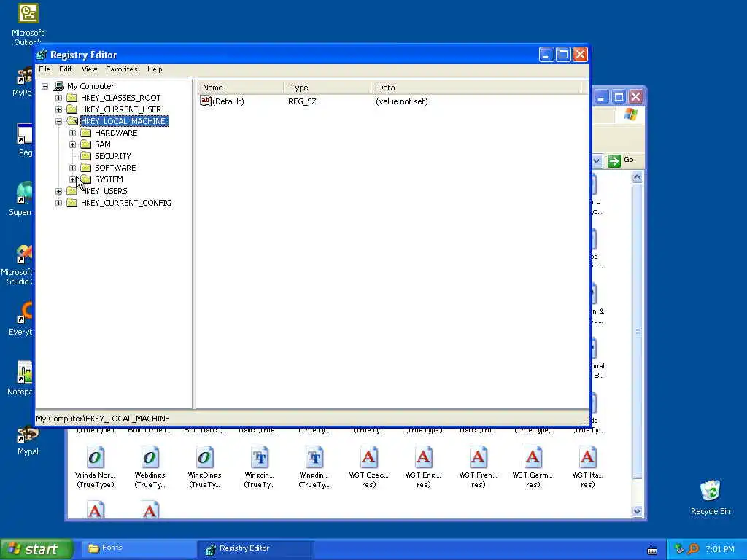Click the Registry Editor title bar icon

(x=42, y=55)
